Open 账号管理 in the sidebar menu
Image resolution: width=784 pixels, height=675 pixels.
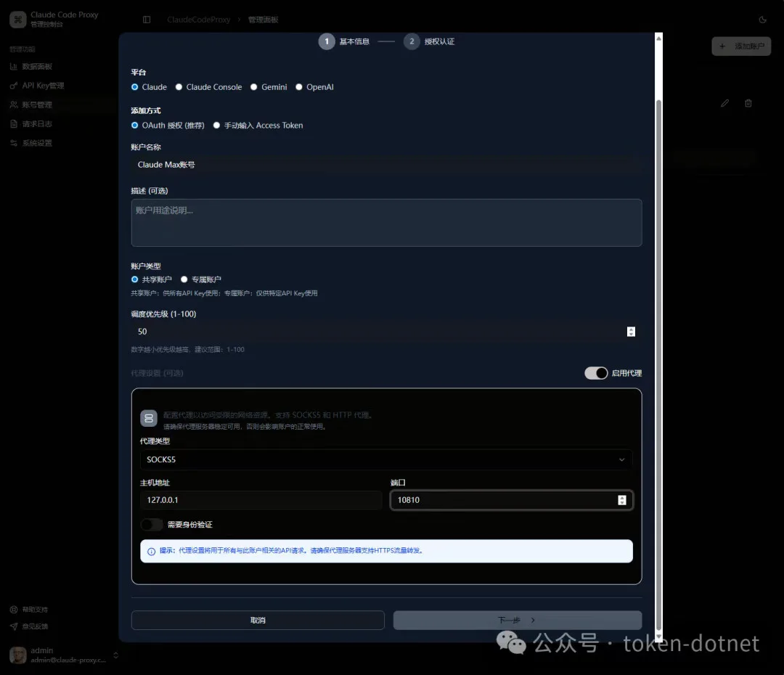point(36,105)
